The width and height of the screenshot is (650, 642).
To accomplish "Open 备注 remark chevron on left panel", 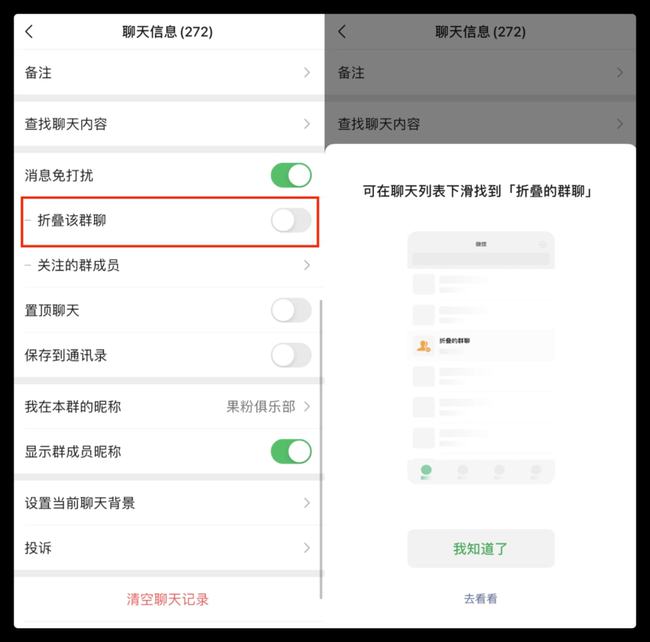I will (307, 73).
